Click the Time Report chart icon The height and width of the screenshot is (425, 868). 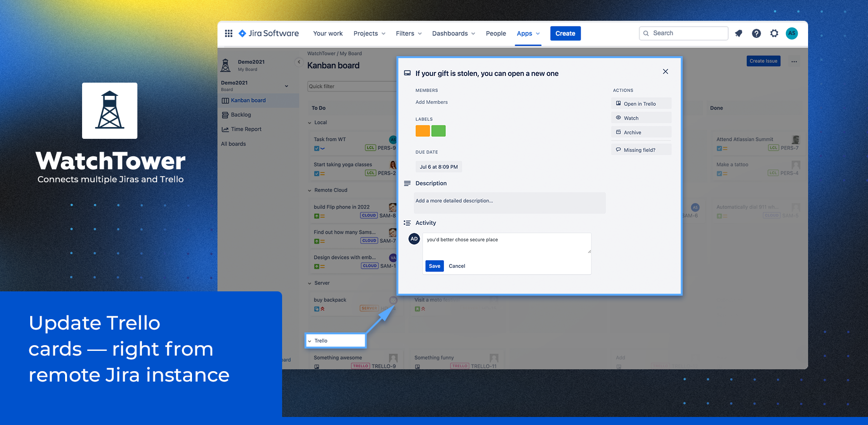(225, 129)
